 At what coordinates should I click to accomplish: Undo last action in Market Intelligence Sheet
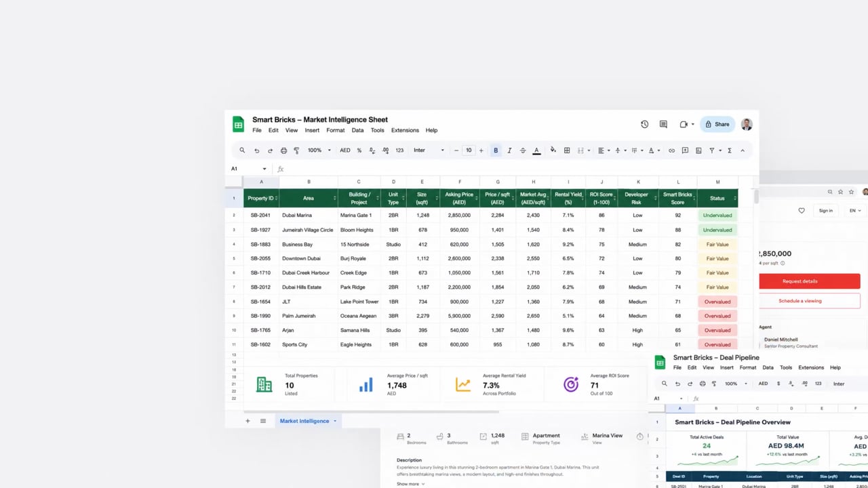256,150
